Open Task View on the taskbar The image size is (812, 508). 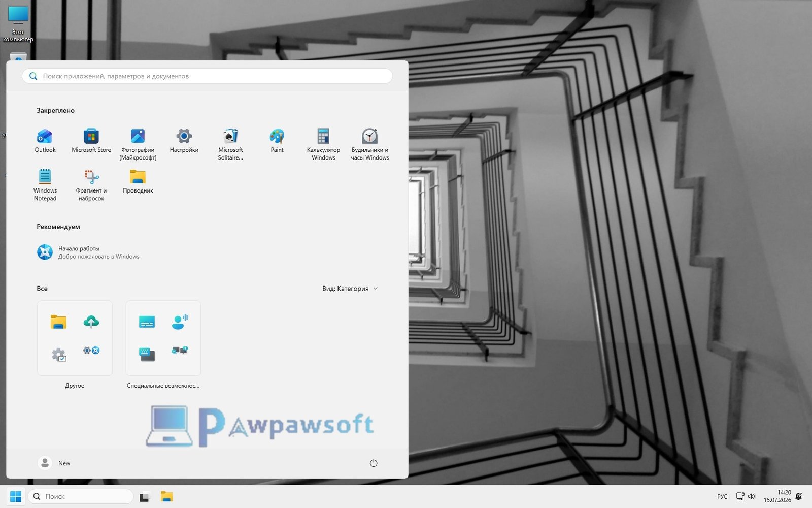pos(145,497)
